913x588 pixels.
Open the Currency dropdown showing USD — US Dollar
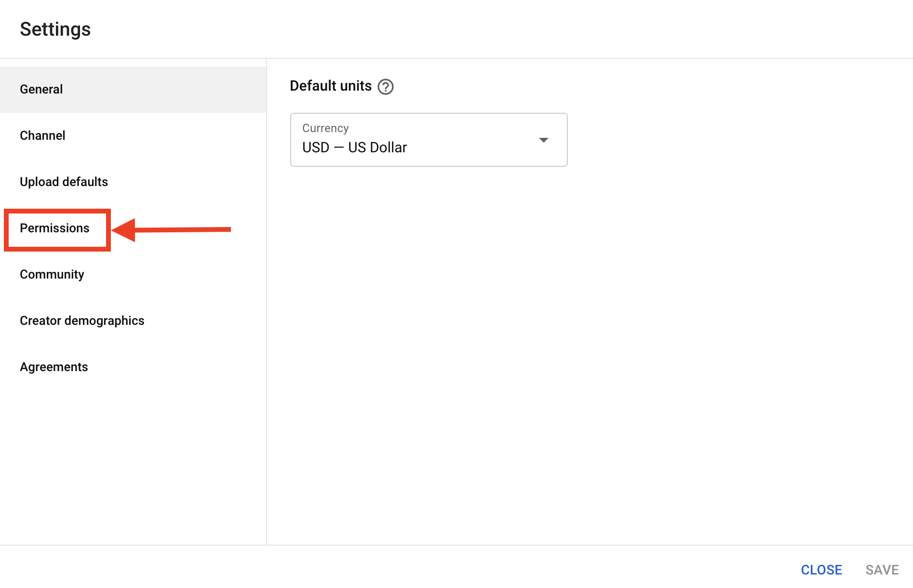429,140
